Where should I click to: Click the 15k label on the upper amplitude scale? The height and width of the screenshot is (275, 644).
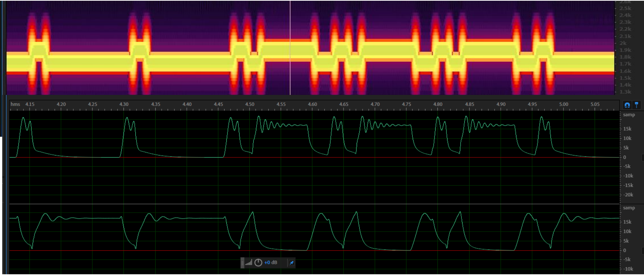point(627,129)
